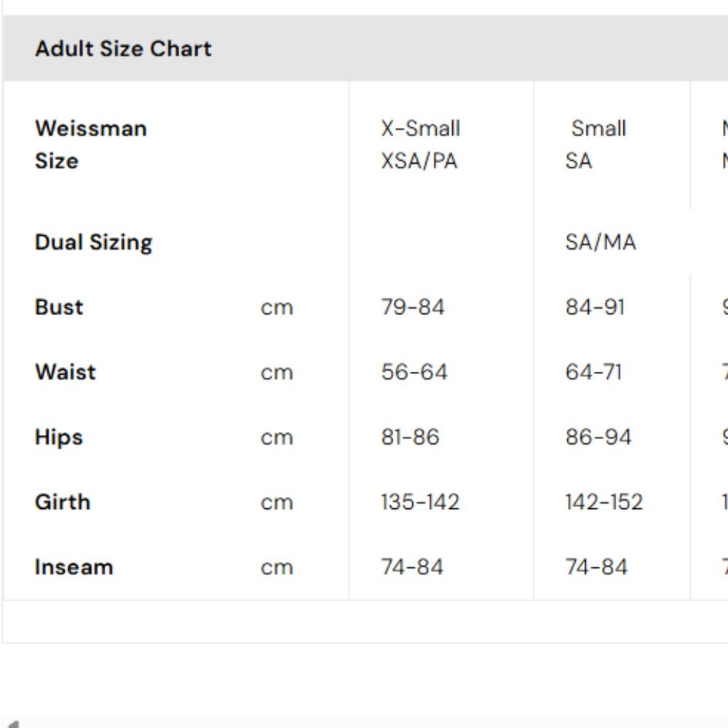Image resolution: width=728 pixels, height=728 pixels.
Task: Select the X-Small hips value 81-86
Action: click(410, 437)
